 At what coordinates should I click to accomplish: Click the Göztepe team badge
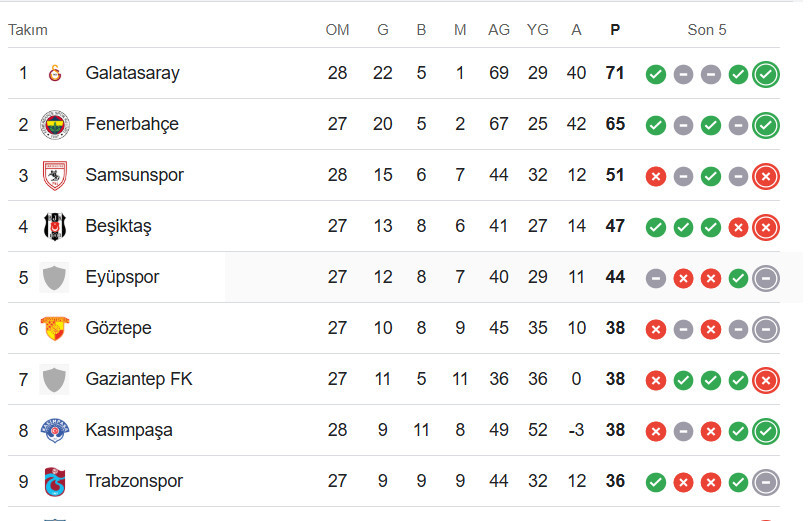(x=55, y=329)
